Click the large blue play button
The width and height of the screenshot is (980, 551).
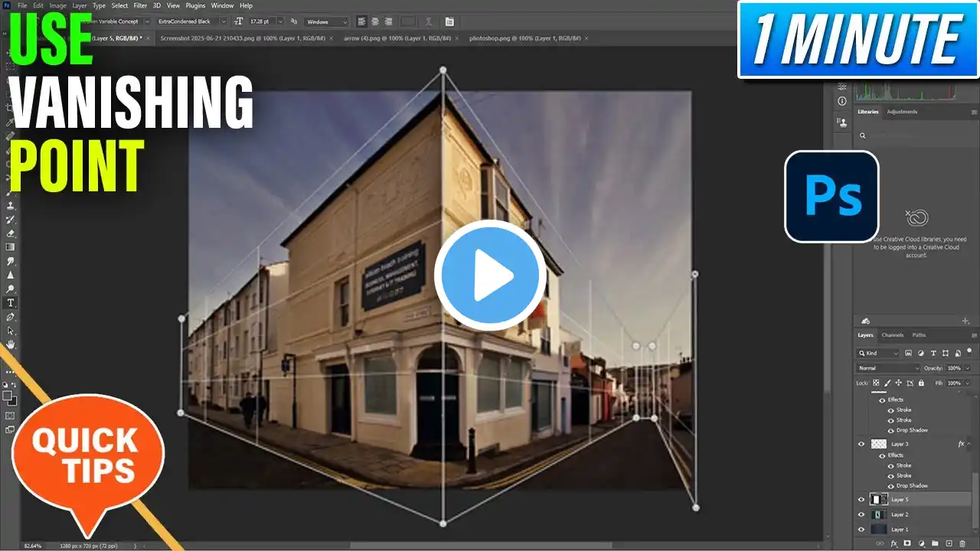[x=490, y=275]
